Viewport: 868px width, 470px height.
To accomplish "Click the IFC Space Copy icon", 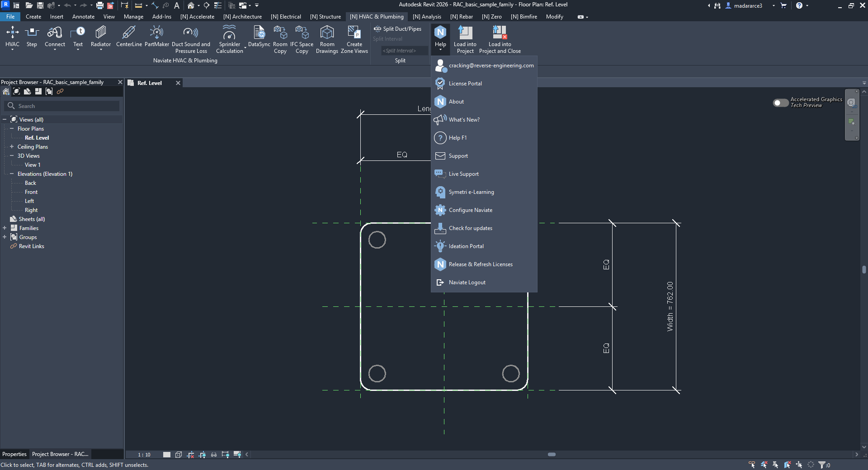I will pos(302,39).
